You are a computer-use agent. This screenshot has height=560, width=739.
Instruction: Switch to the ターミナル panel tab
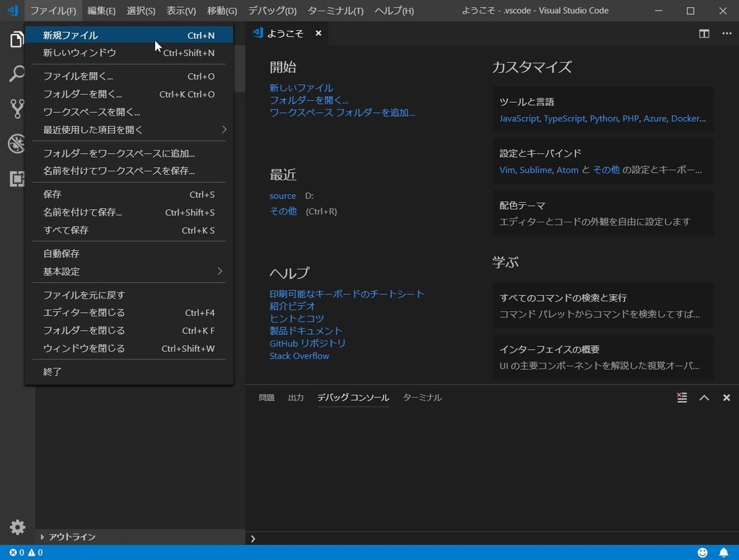pos(422,397)
